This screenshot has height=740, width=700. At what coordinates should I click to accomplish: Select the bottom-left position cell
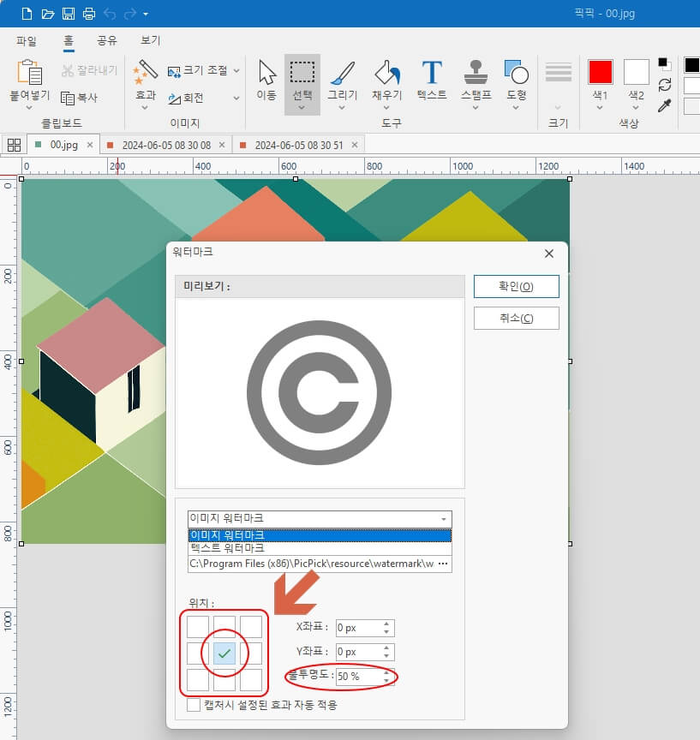click(x=198, y=680)
